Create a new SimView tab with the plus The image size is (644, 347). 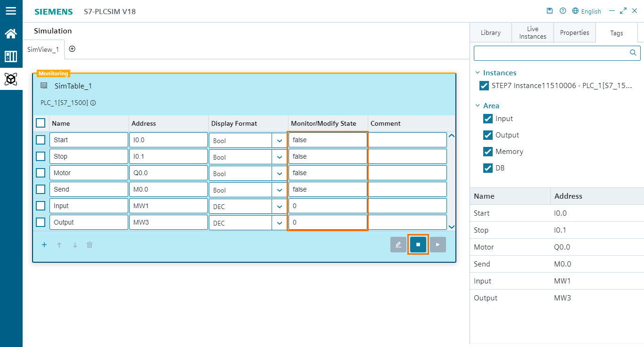[x=72, y=48]
